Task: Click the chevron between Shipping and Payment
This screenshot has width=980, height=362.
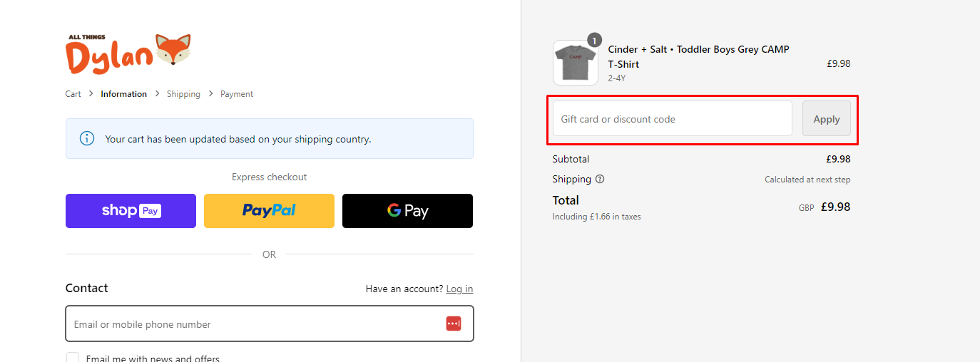Action: click(x=210, y=94)
